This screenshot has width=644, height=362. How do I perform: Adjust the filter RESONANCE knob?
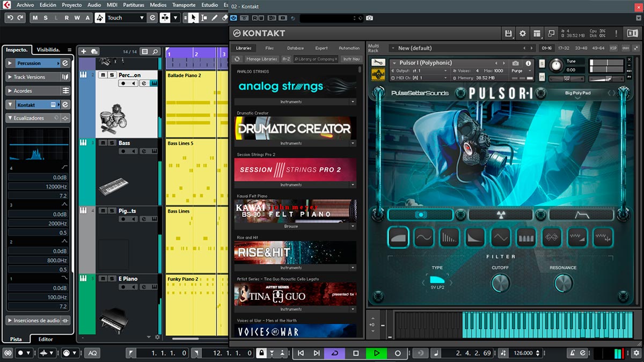(x=563, y=283)
